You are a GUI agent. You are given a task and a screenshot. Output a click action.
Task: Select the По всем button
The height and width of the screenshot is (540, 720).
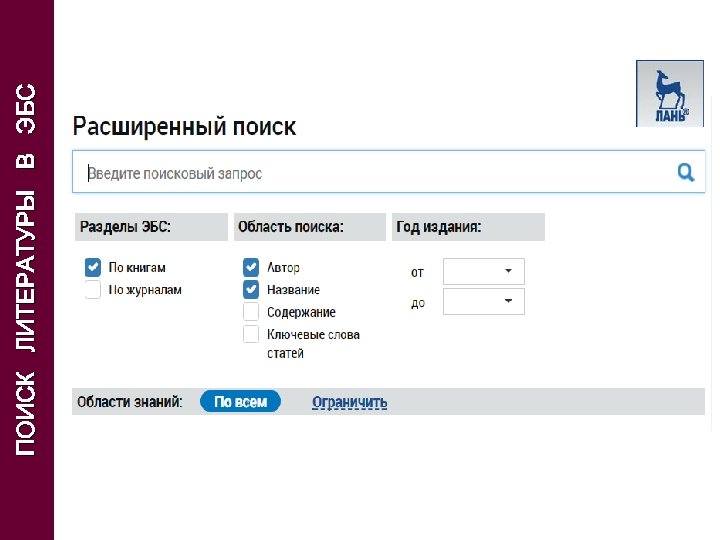pyautogui.click(x=240, y=401)
